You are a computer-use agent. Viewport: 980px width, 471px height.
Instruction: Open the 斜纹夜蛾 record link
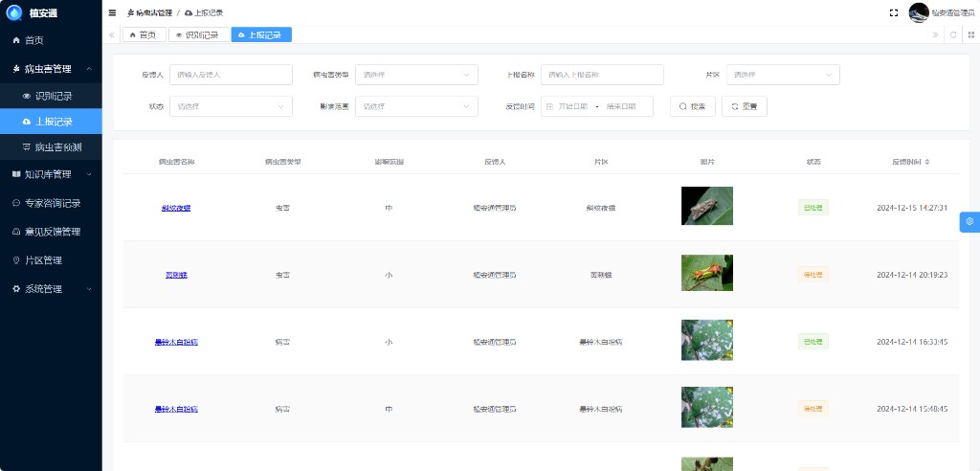pos(176,208)
